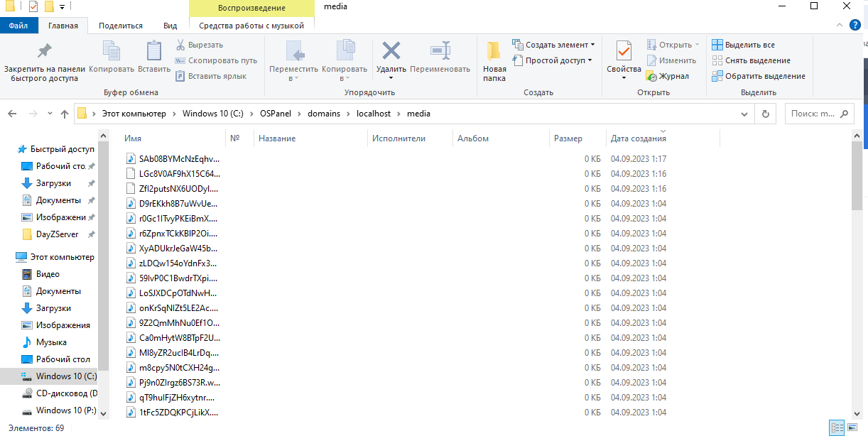This screenshot has height=436, width=868.
Task: Open Properties (Свойства) checkmark icon
Action: coord(624,51)
